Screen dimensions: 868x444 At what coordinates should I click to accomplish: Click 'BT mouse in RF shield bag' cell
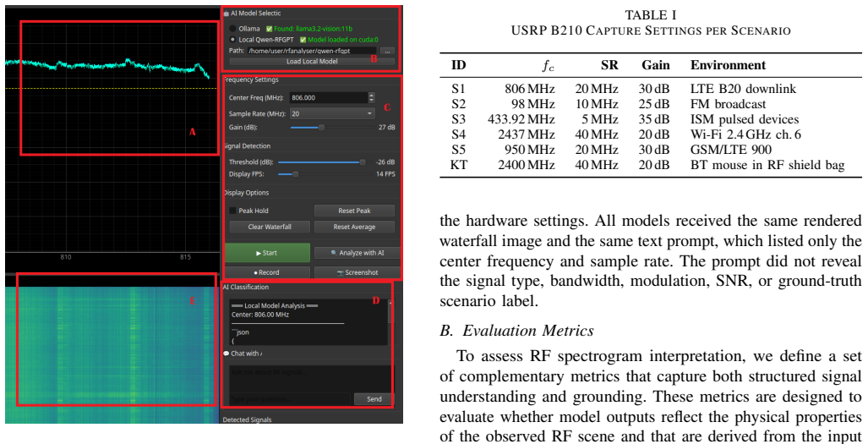(767, 165)
